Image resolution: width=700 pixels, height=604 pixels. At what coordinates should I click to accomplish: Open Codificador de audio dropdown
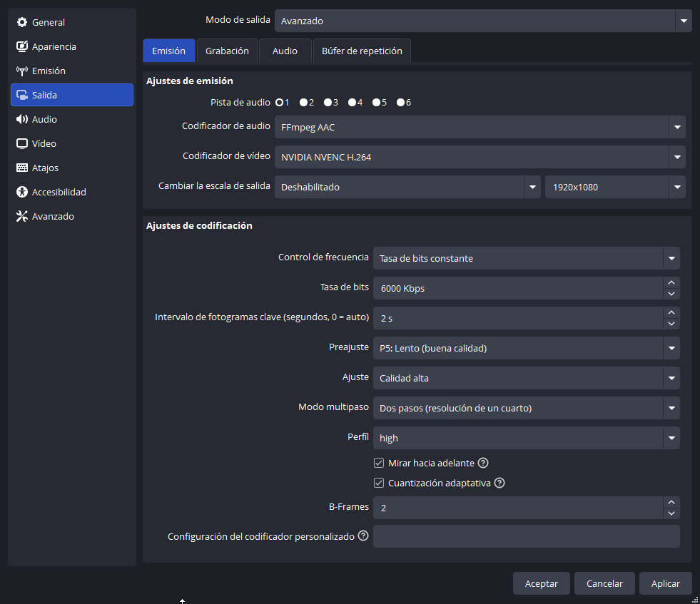(x=480, y=127)
